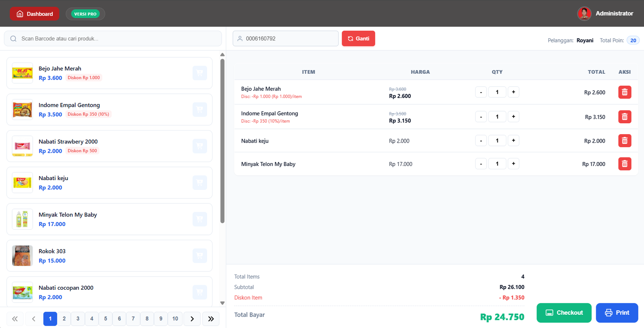Open the Bejo Jahe Merah product thumbnail
Screen dimensions: 644x328
click(23, 73)
